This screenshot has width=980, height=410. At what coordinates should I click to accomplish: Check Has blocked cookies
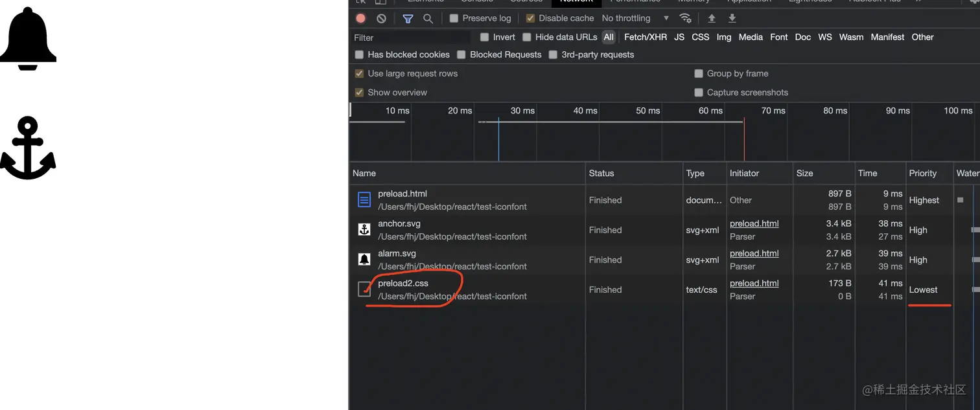tap(359, 54)
